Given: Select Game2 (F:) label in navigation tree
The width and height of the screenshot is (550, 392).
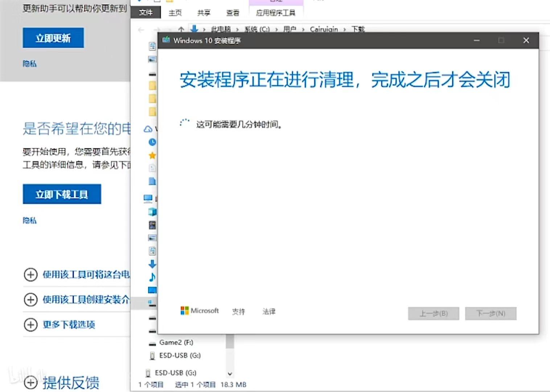Looking at the screenshot, I should (x=176, y=342).
